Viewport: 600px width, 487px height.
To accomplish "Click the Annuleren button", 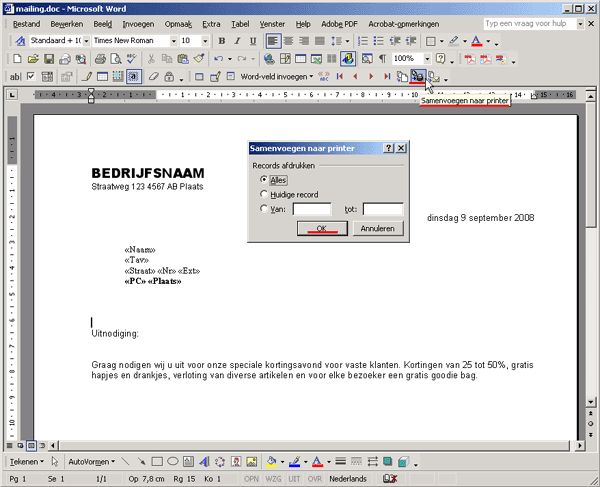I will (x=378, y=229).
